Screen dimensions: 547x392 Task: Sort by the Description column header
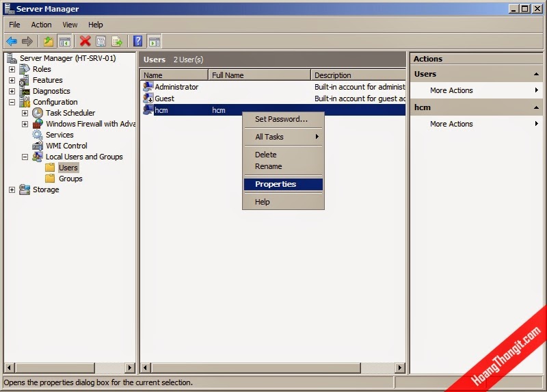[358, 75]
